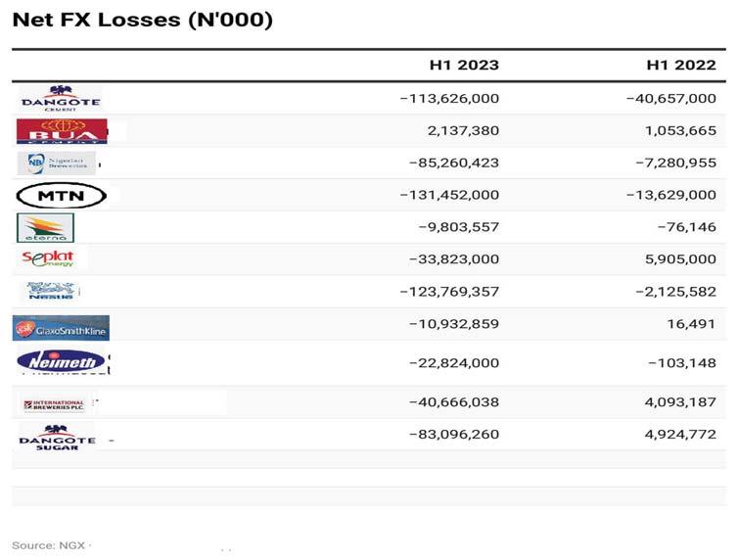Select the Eterna logo
This screenshot has height=560, width=738.
point(45,227)
